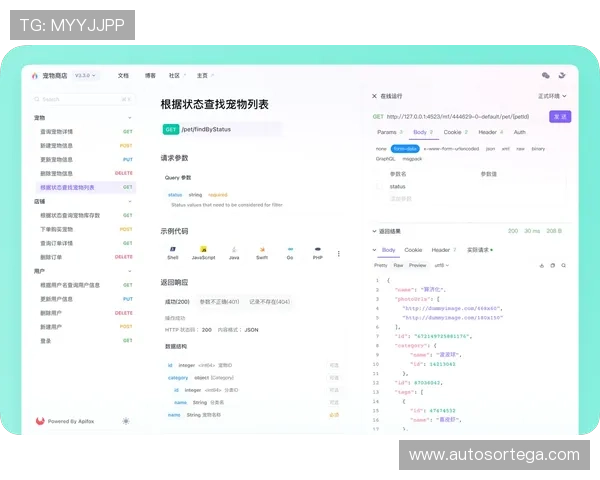The width and height of the screenshot is (600, 480).
Task: Select the JavaScript code sample icon
Action: [x=204, y=249]
